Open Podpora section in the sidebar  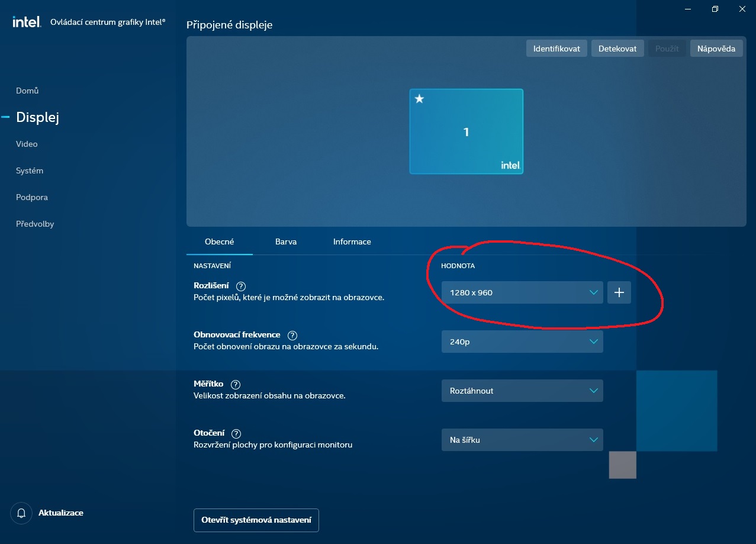coord(32,197)
